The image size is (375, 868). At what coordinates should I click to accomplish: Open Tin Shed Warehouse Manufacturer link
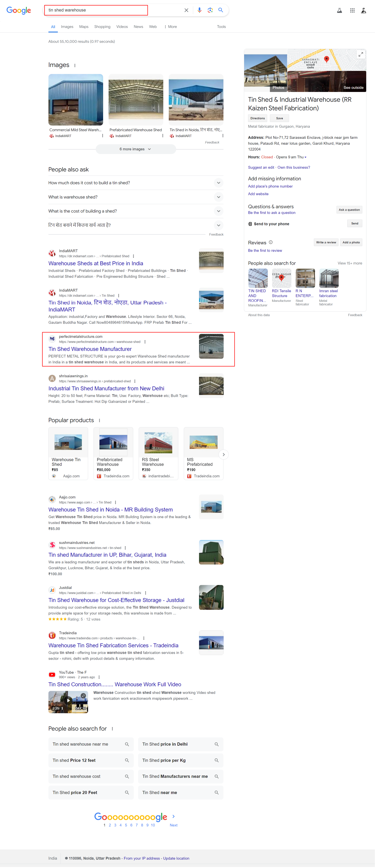[x=90, y=349]
